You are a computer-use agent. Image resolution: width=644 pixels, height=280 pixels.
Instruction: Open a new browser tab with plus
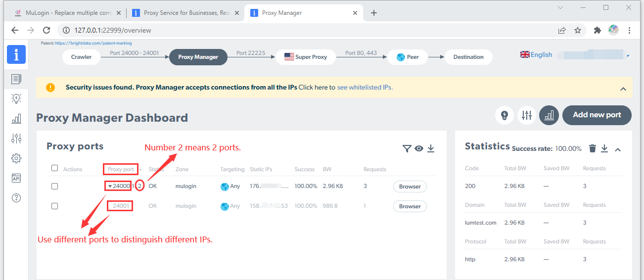(x=374, y=13)
